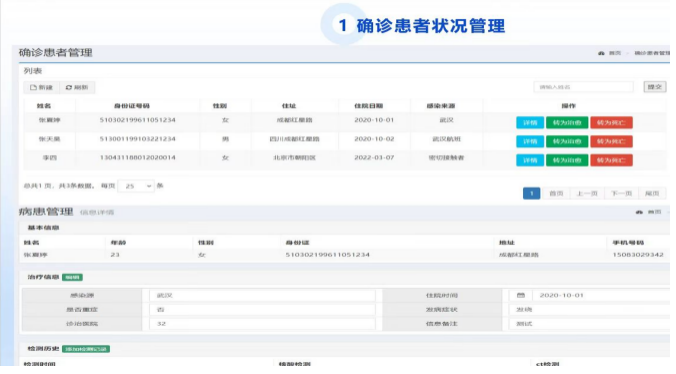Click phone number 15083029342 in basic info

pos(638,255)
